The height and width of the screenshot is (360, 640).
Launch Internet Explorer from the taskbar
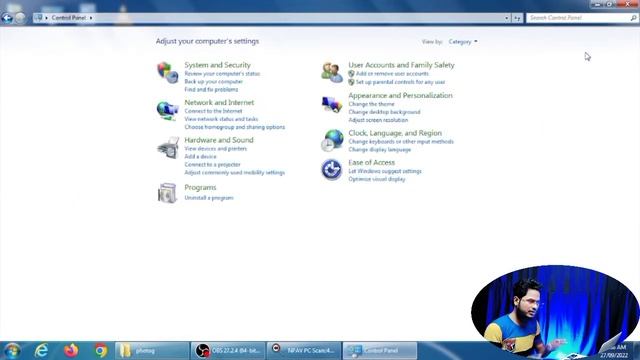pyautogui.click(x=42, y=351)
